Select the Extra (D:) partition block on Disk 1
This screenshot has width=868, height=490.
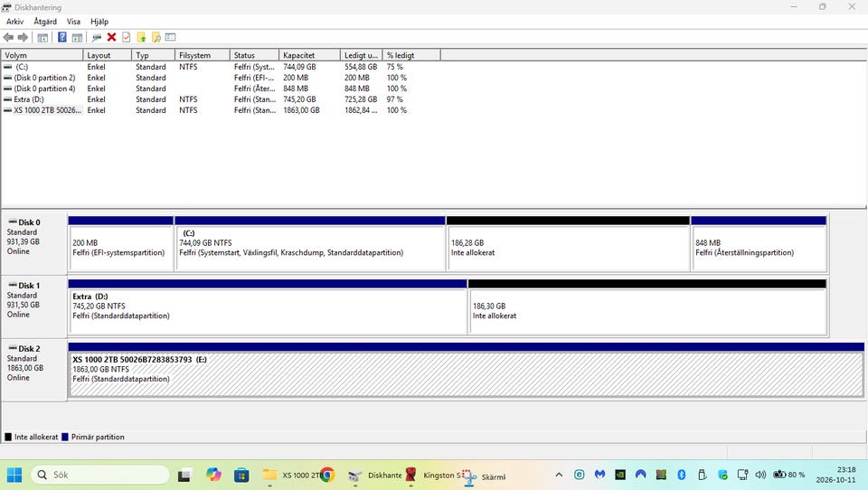coord(268,306)
